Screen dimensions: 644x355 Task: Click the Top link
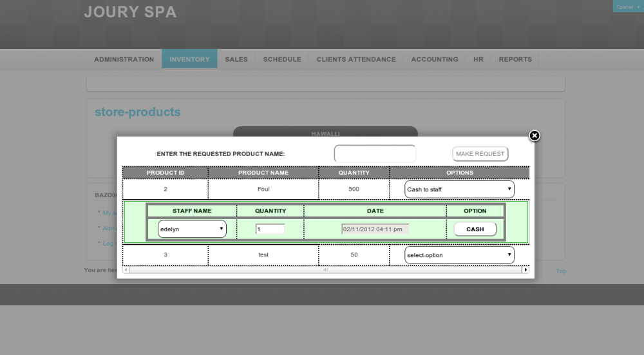pos(561,271)
